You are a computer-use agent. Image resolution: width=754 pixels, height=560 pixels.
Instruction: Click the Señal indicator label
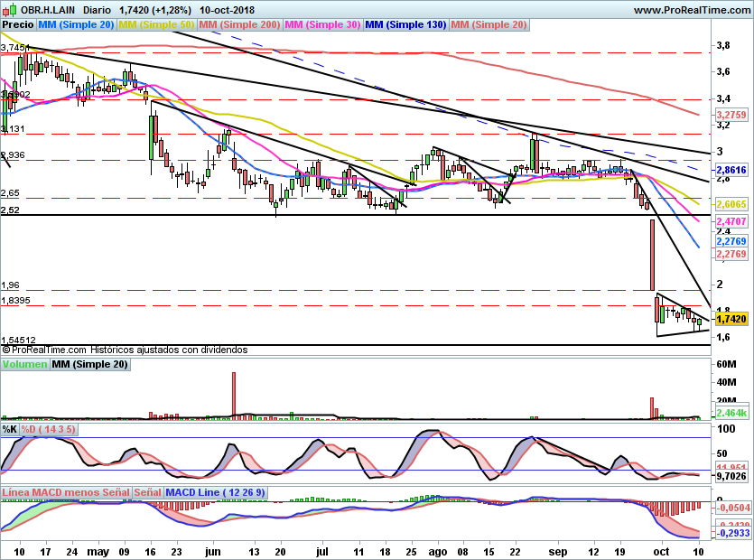pos(147,492)
